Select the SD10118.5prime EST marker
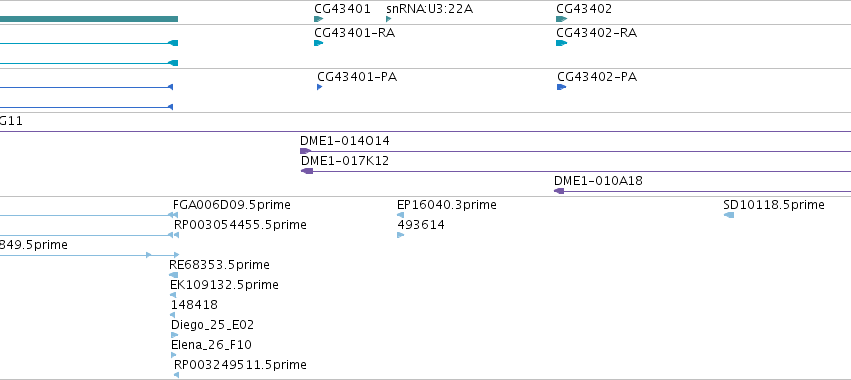The width and height of the screenshot is (851, 380). tap(729, 215)
